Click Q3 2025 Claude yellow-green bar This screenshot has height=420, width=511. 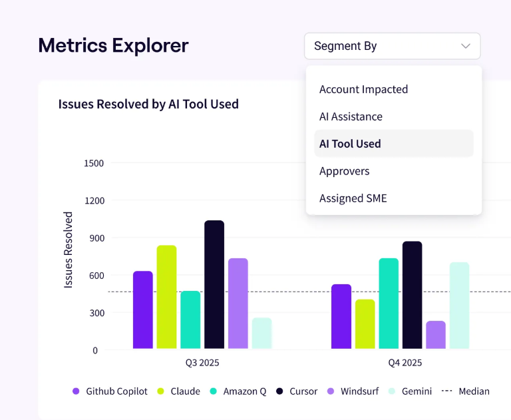166,297
